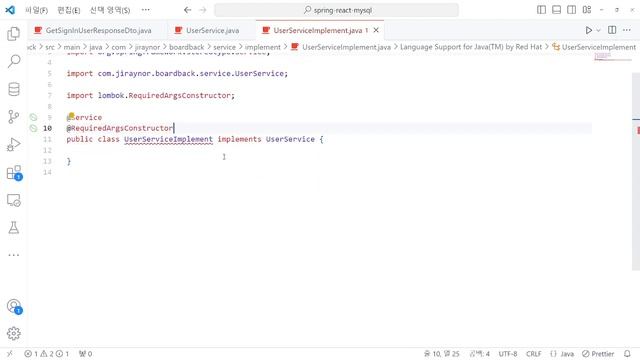Open the Selection menu

(109, 10)
